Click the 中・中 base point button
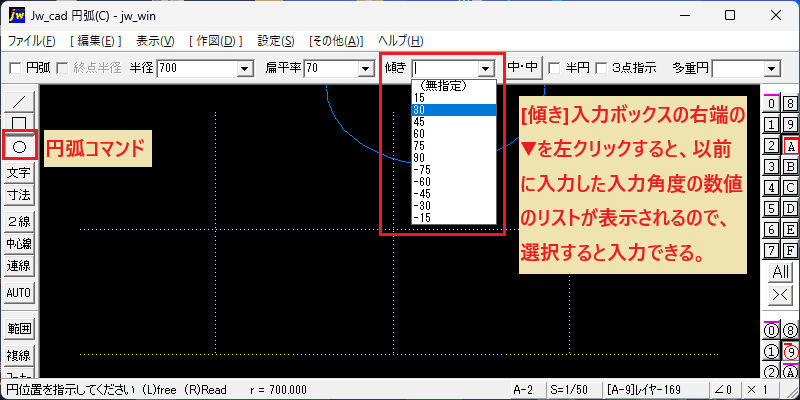The height and width of the screenshot is (400, 800). [524, 67]
